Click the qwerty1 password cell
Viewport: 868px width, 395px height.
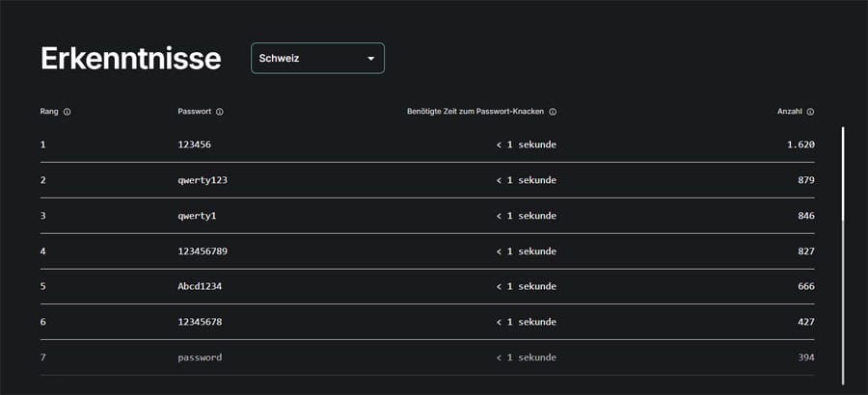[197, 216]
